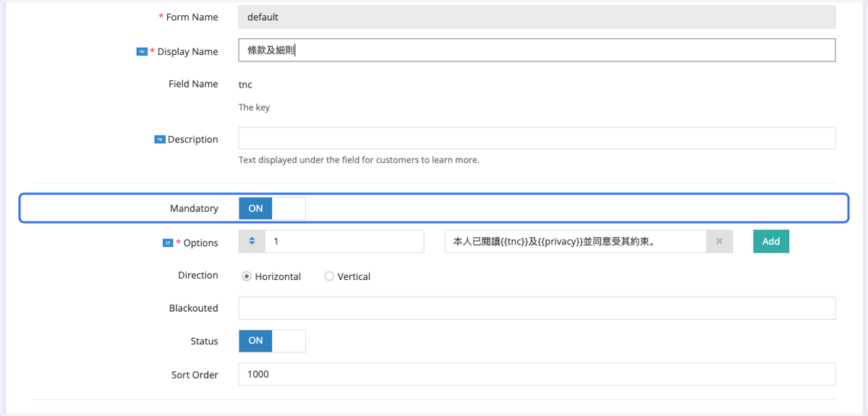Screen dimensions: 868x416
Task: Click translation icon beside Display Name label
Action: coord(142,51)
